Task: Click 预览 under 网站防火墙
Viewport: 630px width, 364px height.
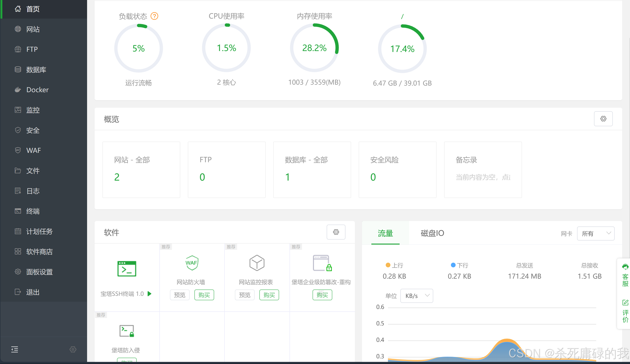Action: (180, 295)
